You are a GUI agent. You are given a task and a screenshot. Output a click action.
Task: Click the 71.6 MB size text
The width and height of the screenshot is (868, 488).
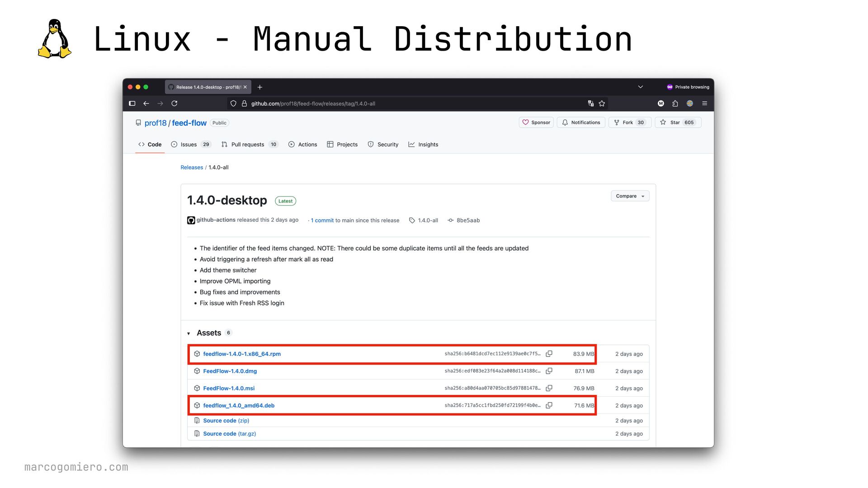tap(584, 405)
